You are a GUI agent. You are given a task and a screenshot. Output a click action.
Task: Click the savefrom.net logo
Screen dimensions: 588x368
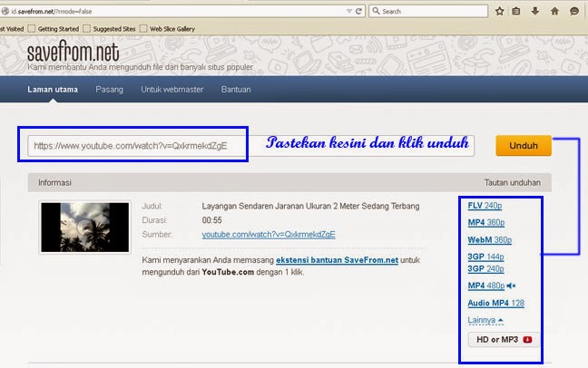point(73,52)
